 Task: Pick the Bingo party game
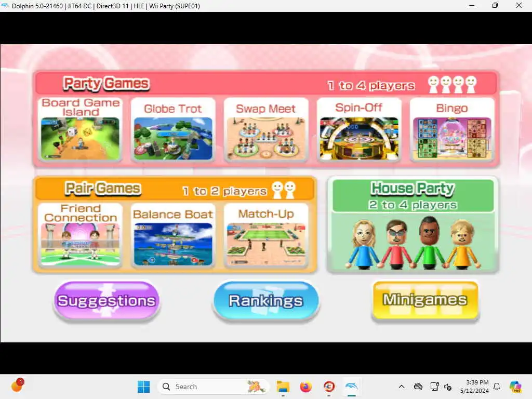point(452,129)
